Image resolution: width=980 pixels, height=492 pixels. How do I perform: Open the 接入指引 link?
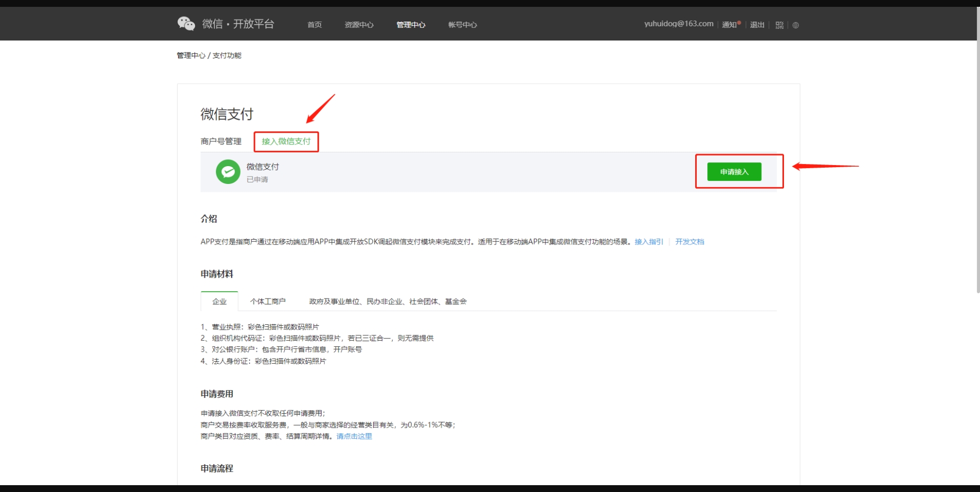648,242
